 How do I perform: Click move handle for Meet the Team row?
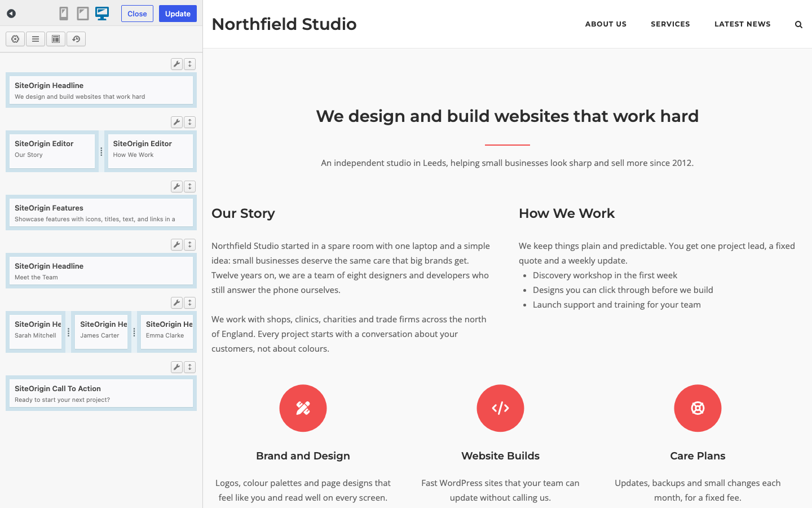[x=190, y=244]
